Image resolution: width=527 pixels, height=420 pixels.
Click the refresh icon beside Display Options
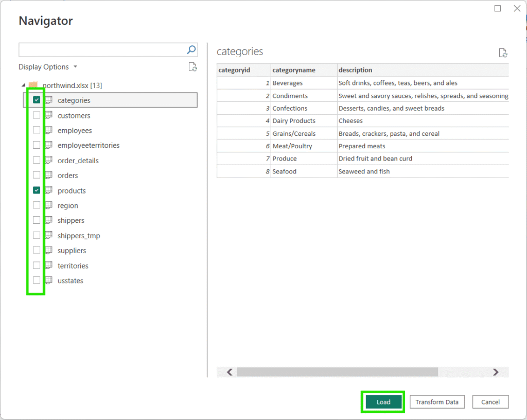tap(193, 67)
